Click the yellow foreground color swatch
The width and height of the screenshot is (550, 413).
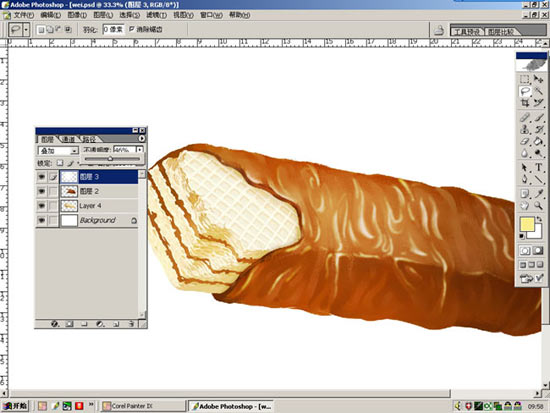click(527, 224)
